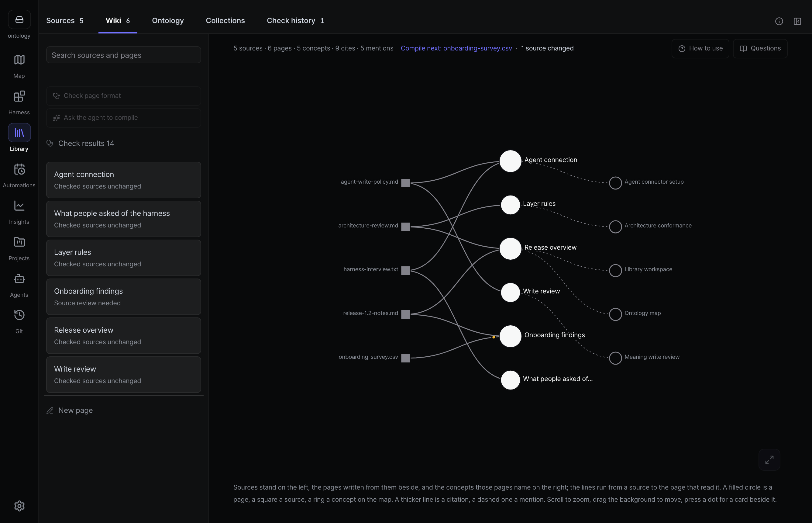The width and height of the screenshot is (812, 523).
Task: Open the Release overview list card
Action: pyautogui.click(x=123, y=336)
